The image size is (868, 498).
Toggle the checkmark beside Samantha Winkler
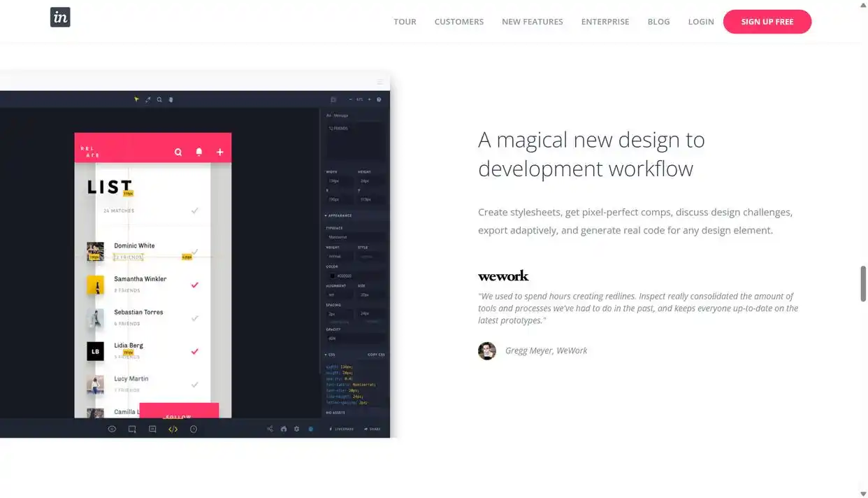tap(194, 285)
